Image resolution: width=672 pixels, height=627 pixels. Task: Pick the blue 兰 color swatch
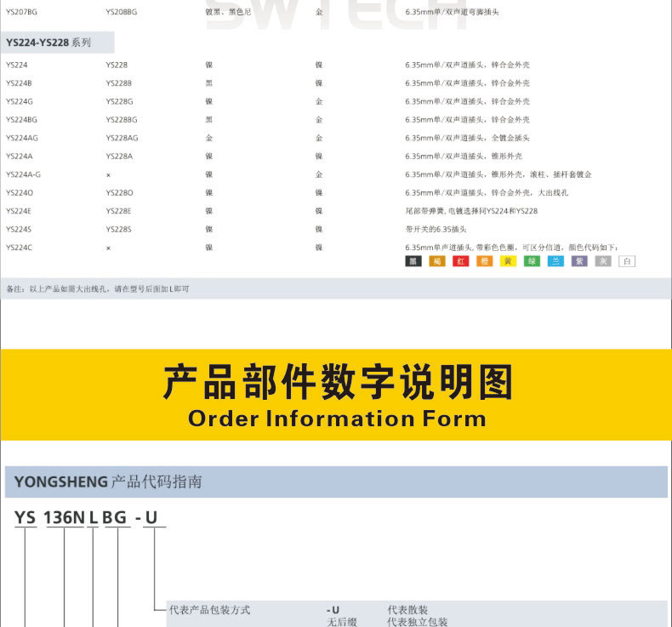(x=555, y=261)
